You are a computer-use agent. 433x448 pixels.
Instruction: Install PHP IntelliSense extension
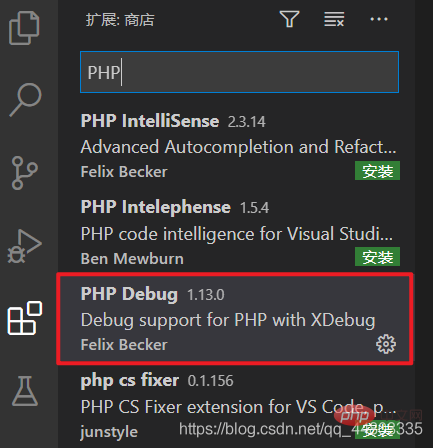[x=377, y=171]
